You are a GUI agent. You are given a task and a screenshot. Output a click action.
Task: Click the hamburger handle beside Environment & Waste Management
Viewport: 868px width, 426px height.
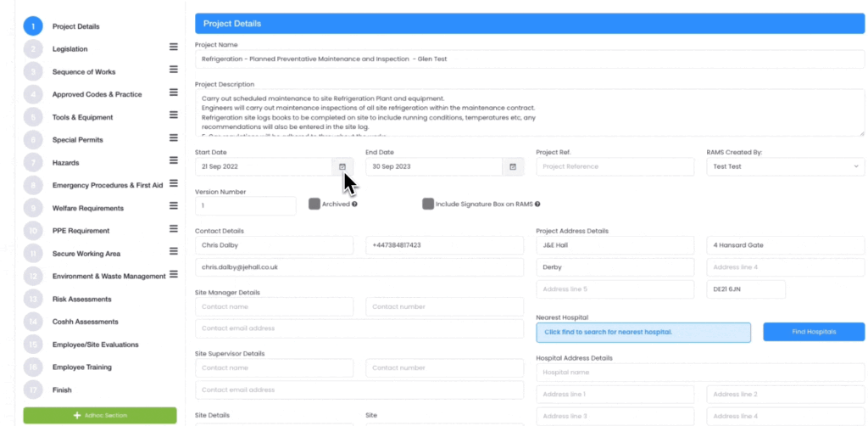pyautogui.click(x=173, y=273)
